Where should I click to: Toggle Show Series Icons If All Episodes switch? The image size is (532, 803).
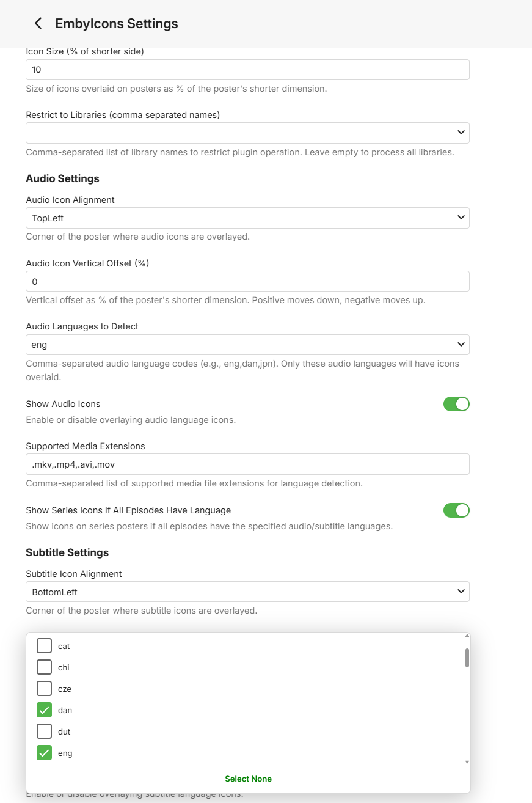[x=456, y=510]
